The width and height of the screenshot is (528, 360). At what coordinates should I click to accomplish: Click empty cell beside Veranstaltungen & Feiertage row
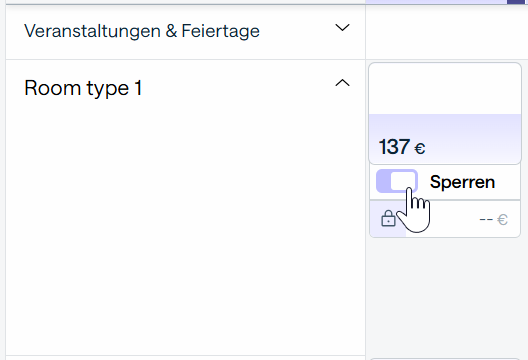[x=447, y=32]
